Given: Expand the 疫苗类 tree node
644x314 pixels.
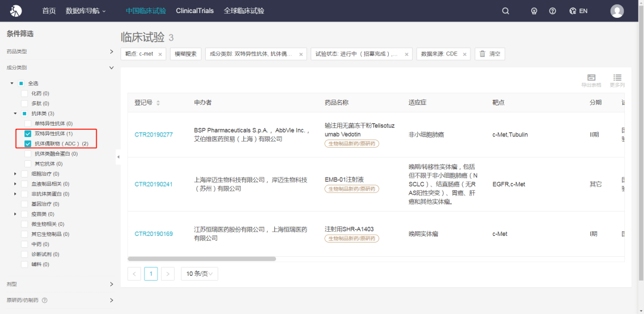Looking at the screenshot, I should coord(15,214).
